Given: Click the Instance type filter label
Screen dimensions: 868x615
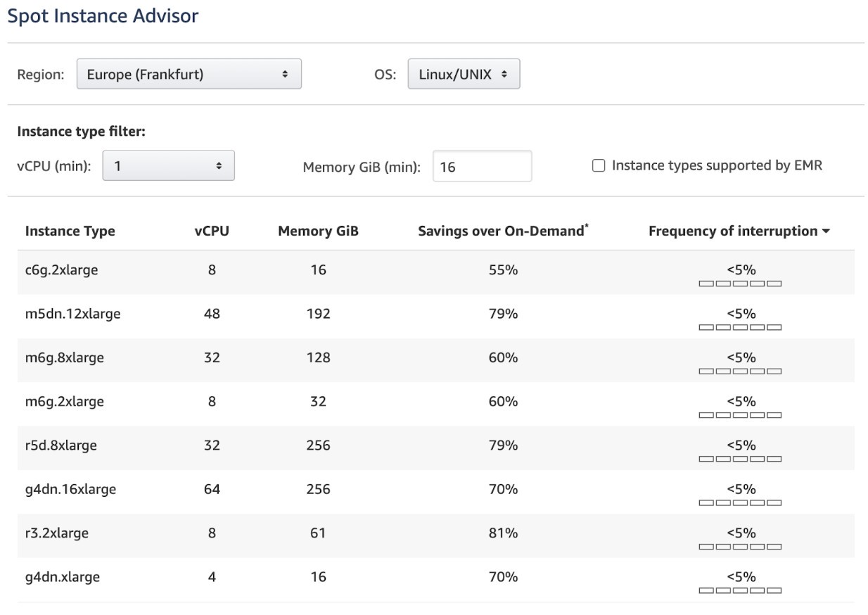Looking at the screenshot, I should click(81, 131).
